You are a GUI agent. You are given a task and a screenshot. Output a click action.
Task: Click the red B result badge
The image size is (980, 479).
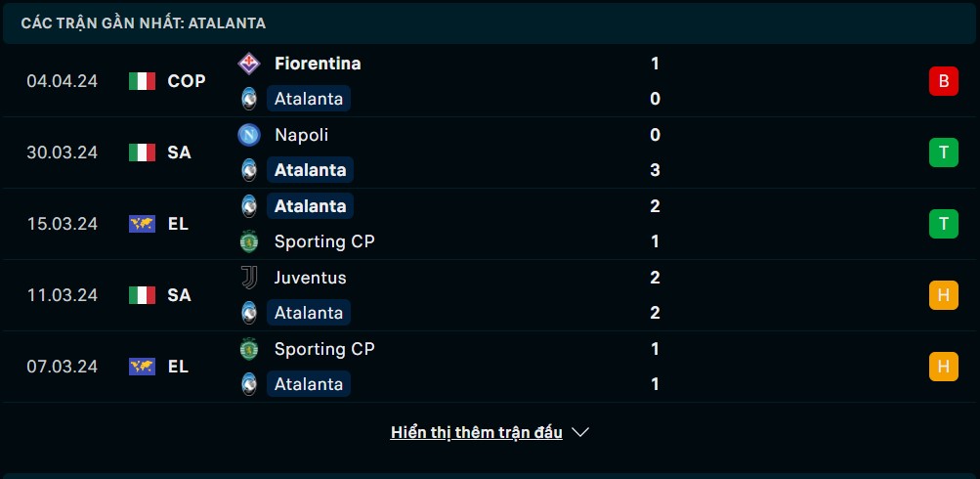coord(943,81)
